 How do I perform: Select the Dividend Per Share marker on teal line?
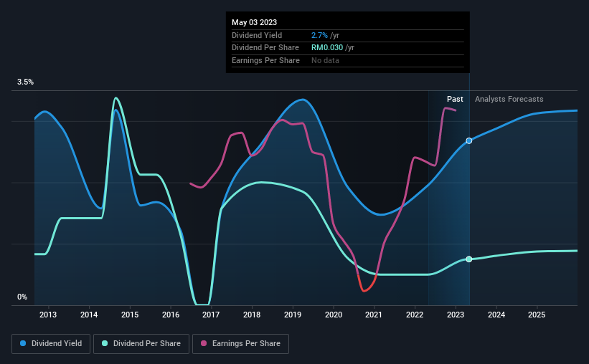point(468,259)
